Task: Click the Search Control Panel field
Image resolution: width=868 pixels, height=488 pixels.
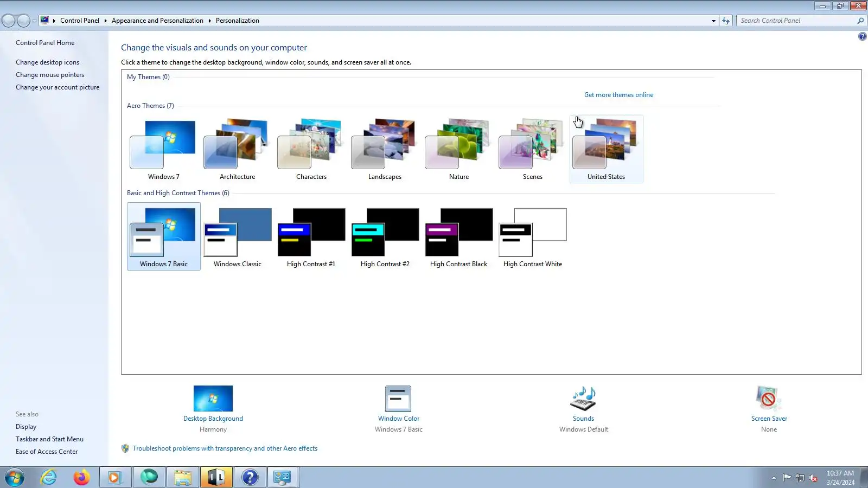Action: 796,21
